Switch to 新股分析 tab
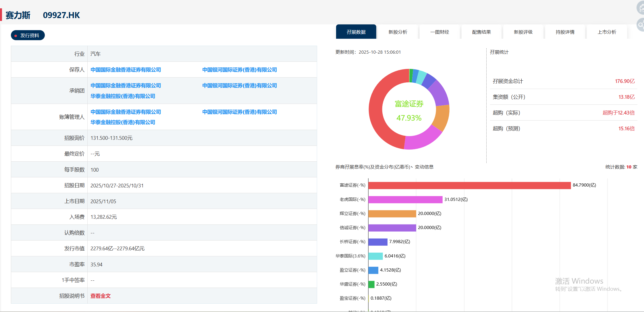The height and width of the screenshot is (312, 644). [x=398, y=32]
